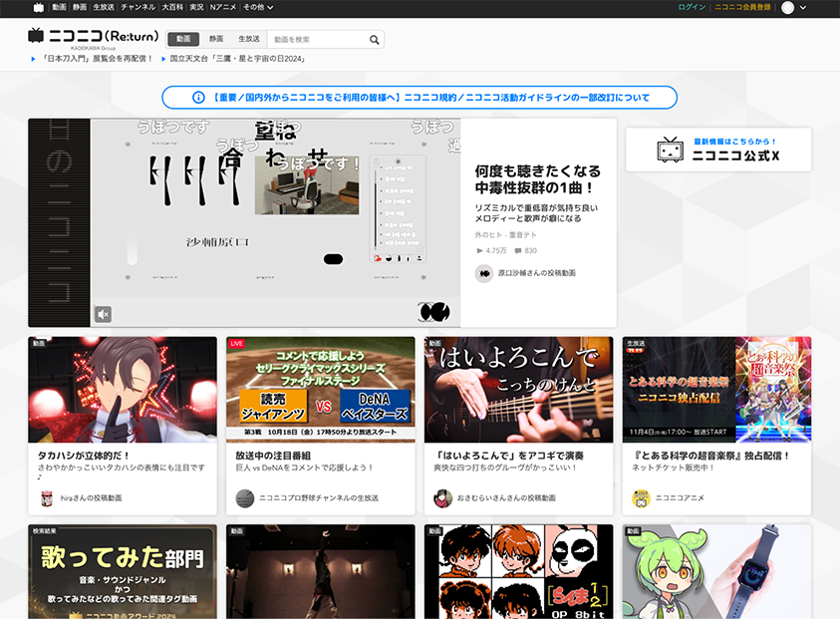The height and width of the screenshot is (619, 840).
Task: Open the ニコニコ公式X banner
Action: pos(718,150)
